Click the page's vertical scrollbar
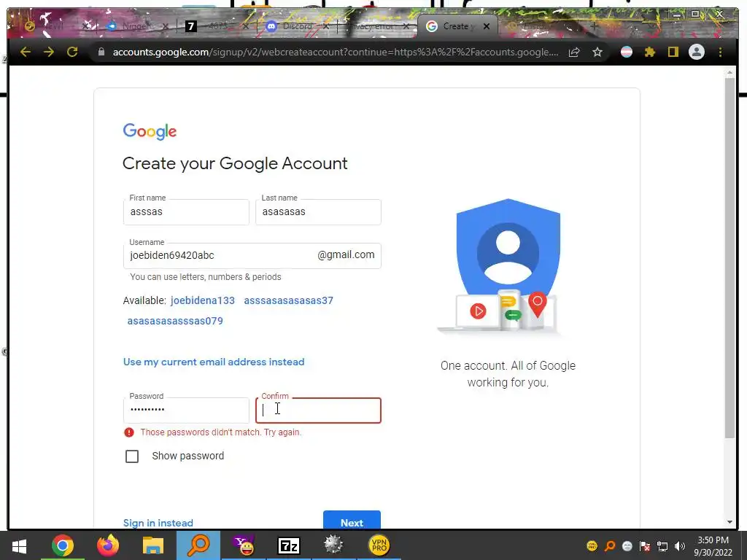The height and width of the screenshot is (560, 747). click(729, 257)
